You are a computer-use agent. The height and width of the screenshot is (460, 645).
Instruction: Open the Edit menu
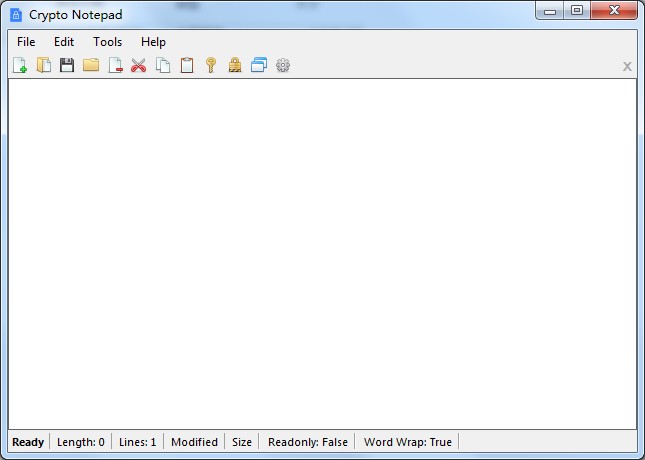64,42
